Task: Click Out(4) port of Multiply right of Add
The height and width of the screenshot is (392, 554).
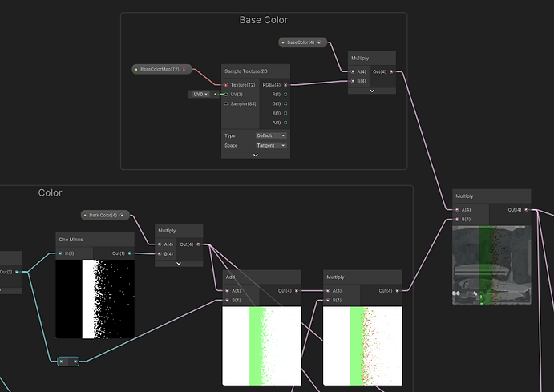Action: click(397, 291)
